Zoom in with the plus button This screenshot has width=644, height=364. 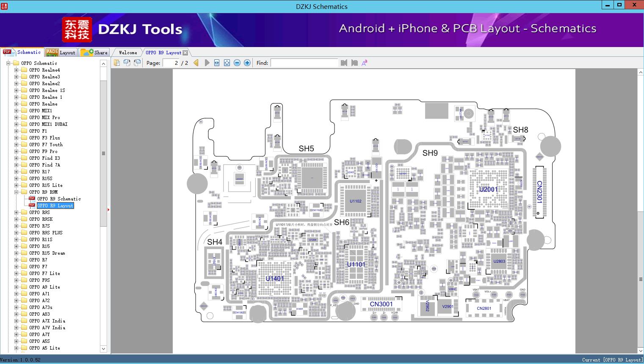(x=247, y=63)
